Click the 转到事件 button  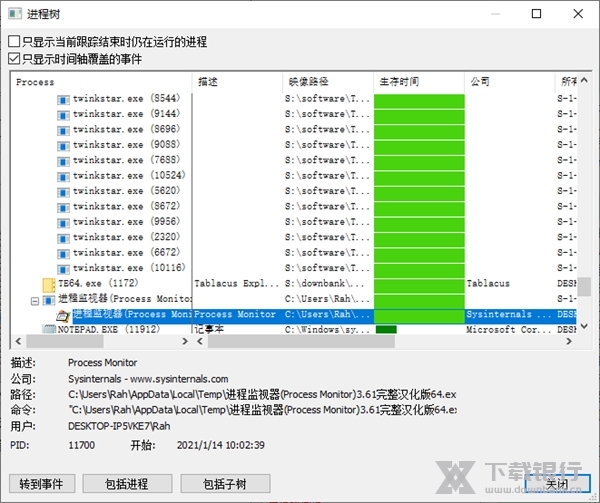(42, 484)
